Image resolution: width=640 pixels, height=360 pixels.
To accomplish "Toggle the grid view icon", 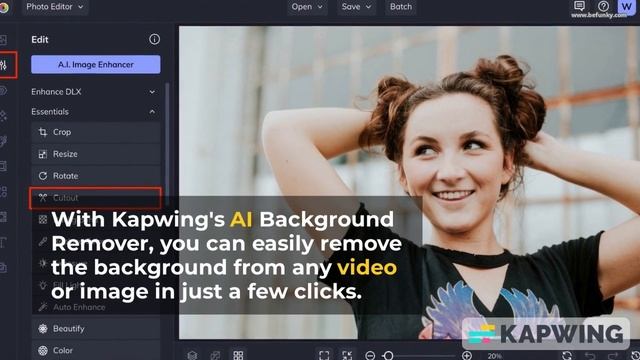I will click(x=238, y=355).
